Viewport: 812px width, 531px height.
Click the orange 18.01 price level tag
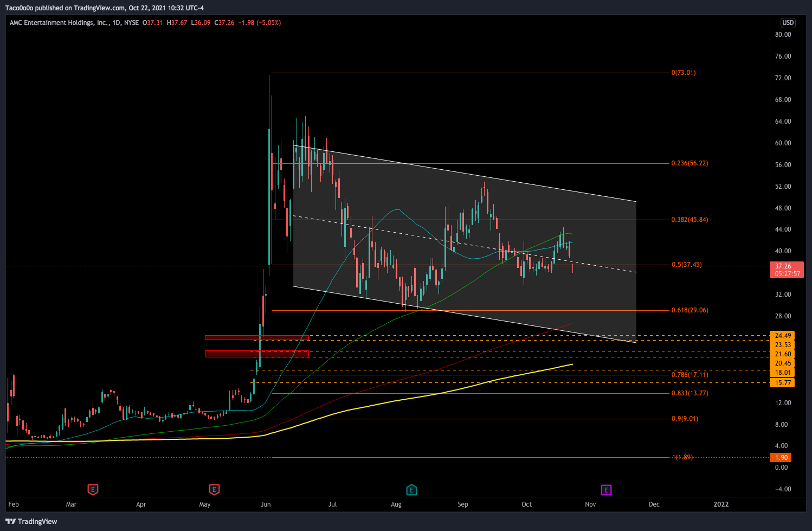point(782,373)
